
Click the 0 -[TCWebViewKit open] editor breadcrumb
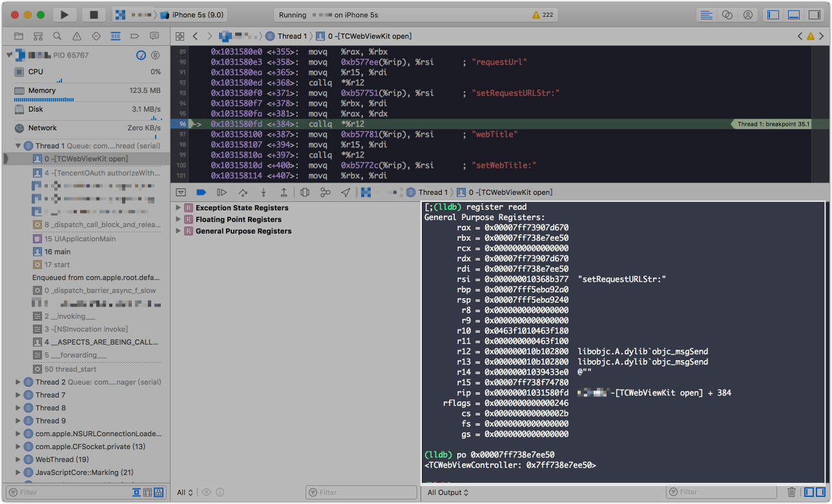coord(364,36)
